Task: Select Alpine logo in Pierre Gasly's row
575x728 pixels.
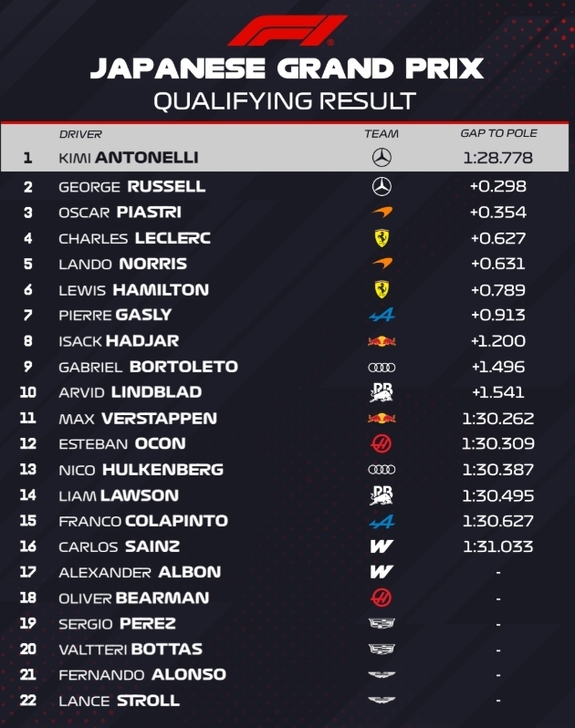Action: (x=382, y=315)
